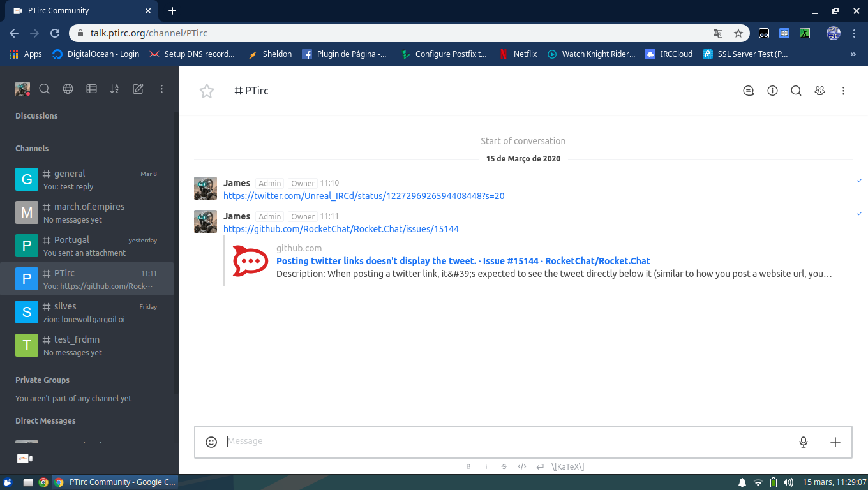This screenshot has height=490, width=868.
Task: Open the plus attachment icon in message bar
Action: pyautogui.click(x=835, y=441)
